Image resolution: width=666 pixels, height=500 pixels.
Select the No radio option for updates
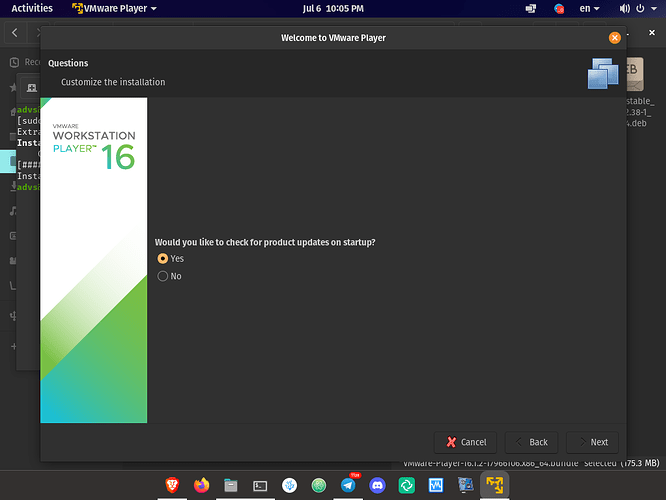tap(169, 276)
